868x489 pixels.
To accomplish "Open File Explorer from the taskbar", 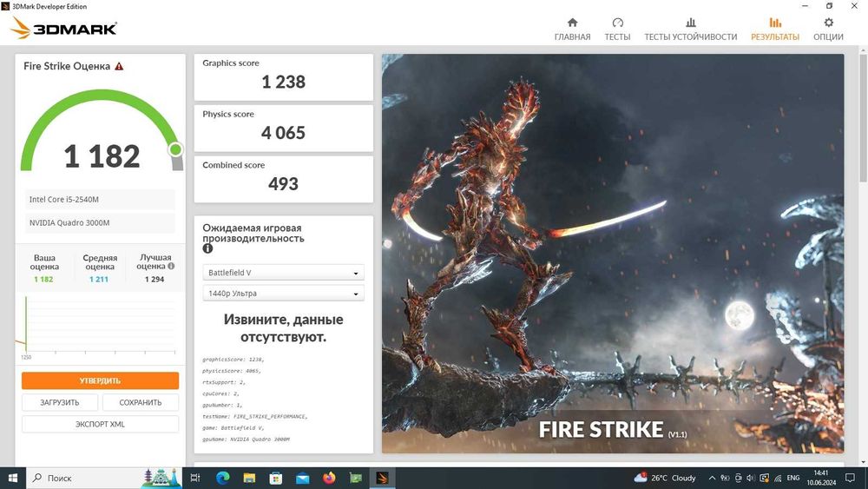I will (x=249, y=478).
